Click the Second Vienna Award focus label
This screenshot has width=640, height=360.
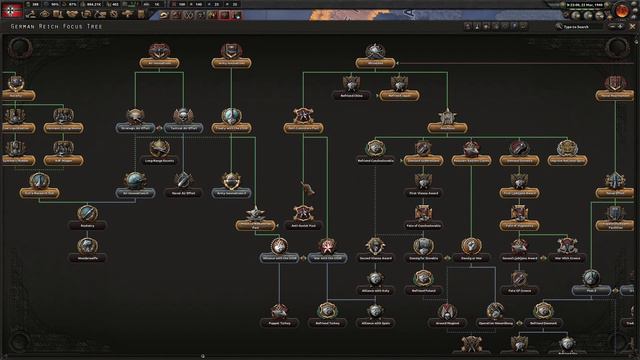tap(376, 258)
